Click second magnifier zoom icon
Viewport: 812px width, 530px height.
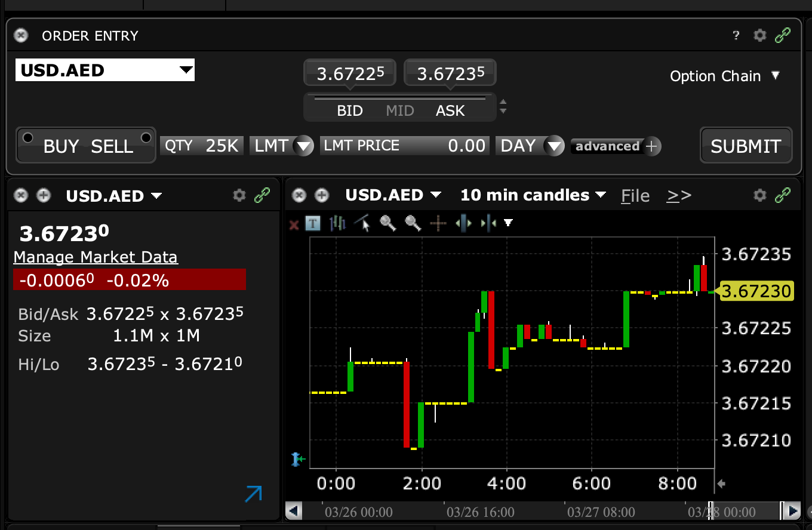(x=413, y=223)
